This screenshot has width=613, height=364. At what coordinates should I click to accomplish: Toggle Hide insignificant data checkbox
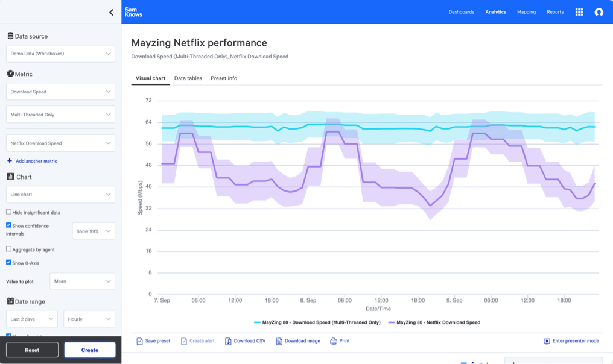(x=8, y=212)
